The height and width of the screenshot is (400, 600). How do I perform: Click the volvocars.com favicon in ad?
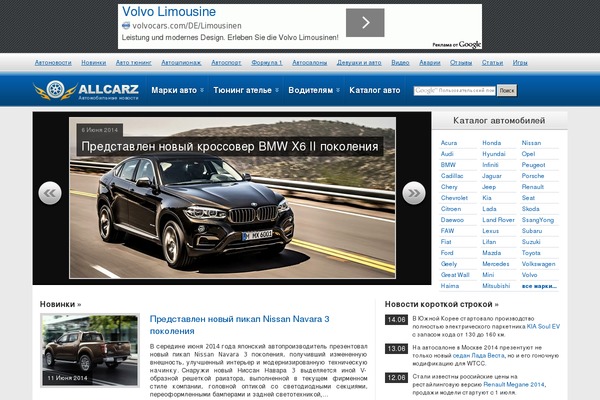pos(126,26)
